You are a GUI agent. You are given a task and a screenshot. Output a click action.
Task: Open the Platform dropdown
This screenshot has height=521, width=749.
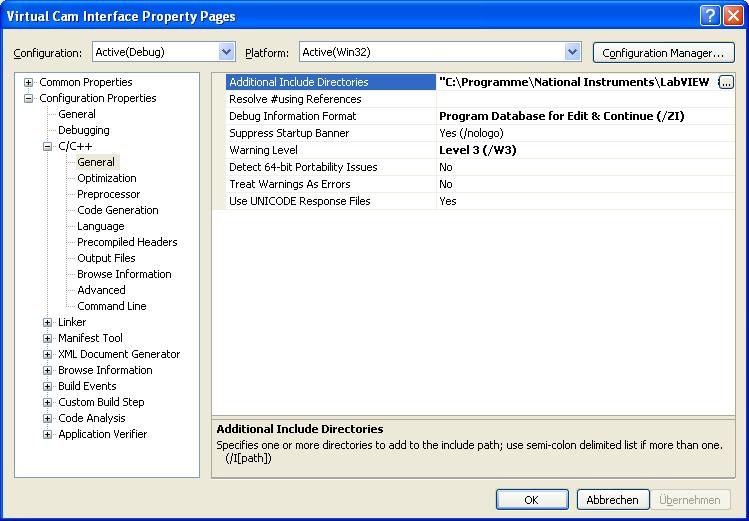coord(572,52)
